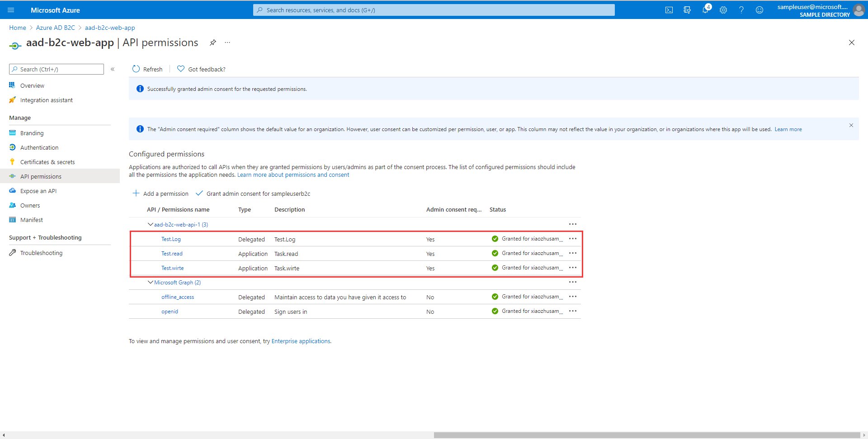Image resolution: width=868 pixels, height=439 pixels.
Task: Open the more options menu for the Test.Log row
Action: (x=573, y=239)
